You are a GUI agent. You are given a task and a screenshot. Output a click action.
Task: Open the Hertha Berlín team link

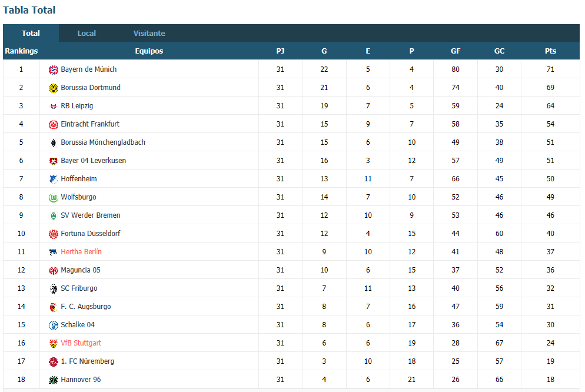coord(81,252)
